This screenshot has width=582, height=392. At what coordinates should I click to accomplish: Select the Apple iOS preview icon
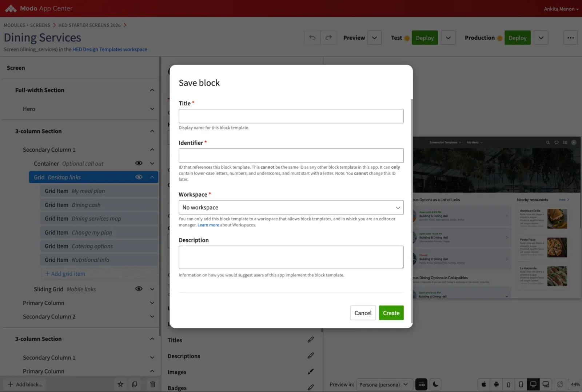484,384
